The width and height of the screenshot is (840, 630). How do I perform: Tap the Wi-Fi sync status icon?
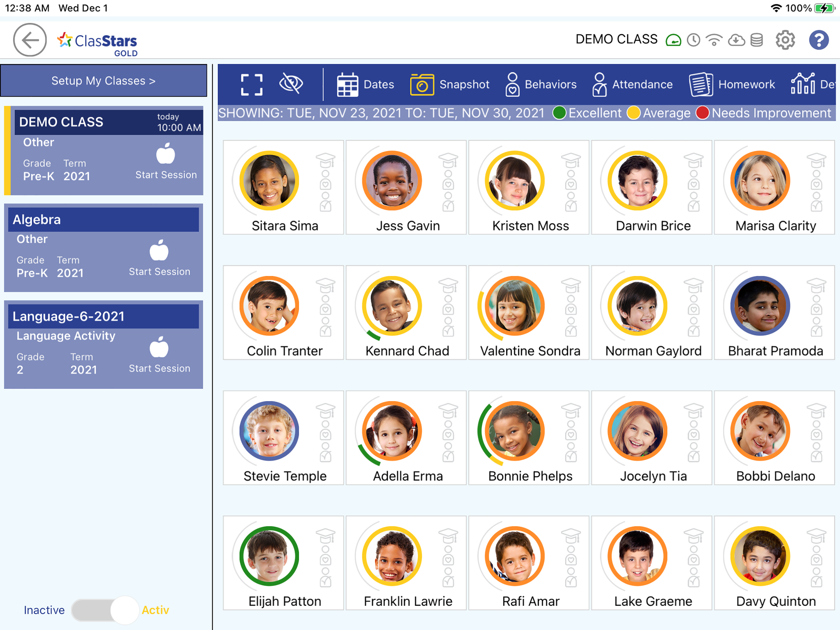tap(714, 40)
